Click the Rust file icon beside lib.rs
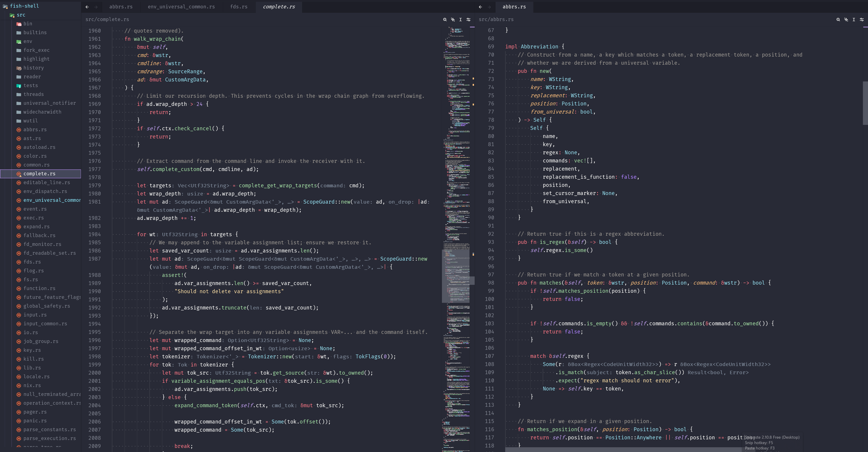This screenshot has height=452, width=868. [19, 368]
